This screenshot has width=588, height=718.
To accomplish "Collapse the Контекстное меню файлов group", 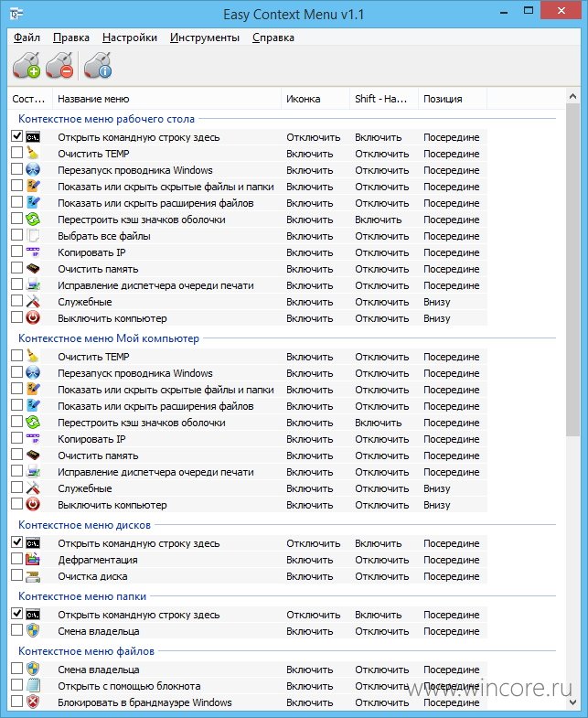I will (x=86, y=651).
